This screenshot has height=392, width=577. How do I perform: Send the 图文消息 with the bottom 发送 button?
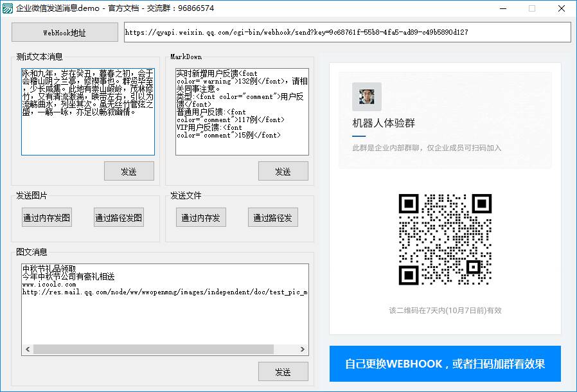point(283,371)
